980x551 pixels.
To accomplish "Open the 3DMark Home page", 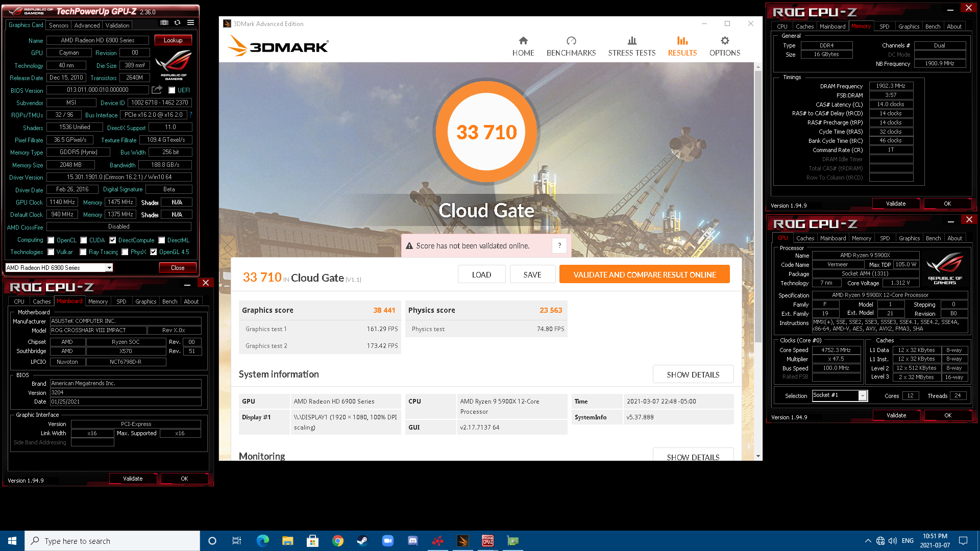I will [x=523, y=46].
